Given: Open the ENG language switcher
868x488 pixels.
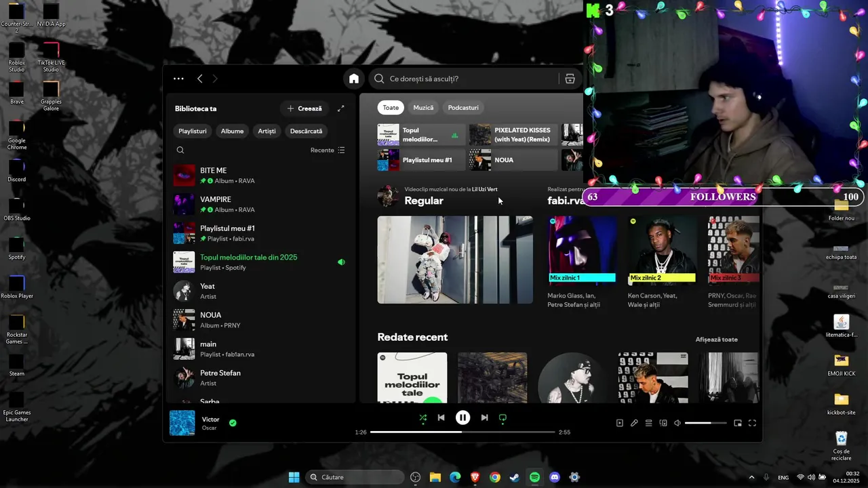Looking at the screenshot, I should pyautogui.click(x=783, y=478).
